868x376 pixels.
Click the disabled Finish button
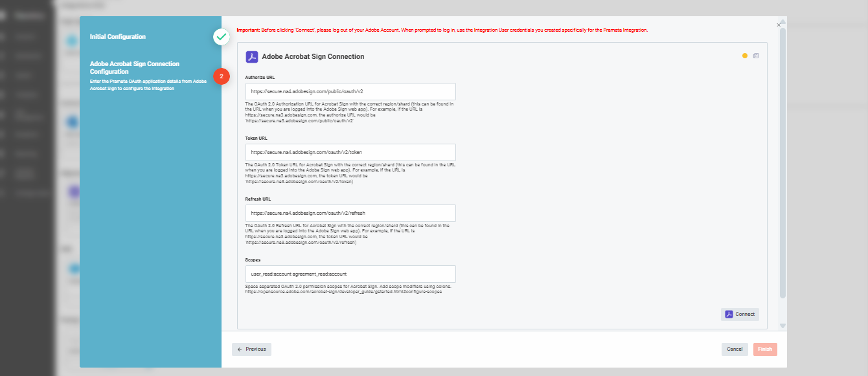[x=765, y=349]
